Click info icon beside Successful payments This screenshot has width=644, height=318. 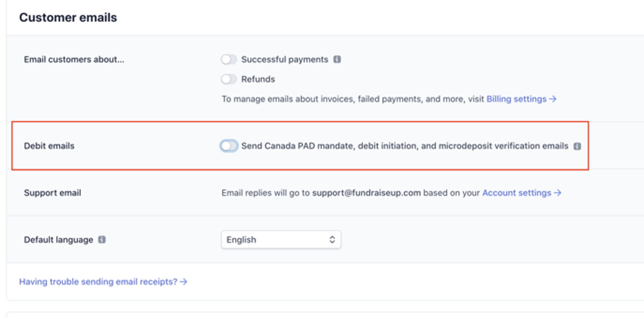coord(337,60)
